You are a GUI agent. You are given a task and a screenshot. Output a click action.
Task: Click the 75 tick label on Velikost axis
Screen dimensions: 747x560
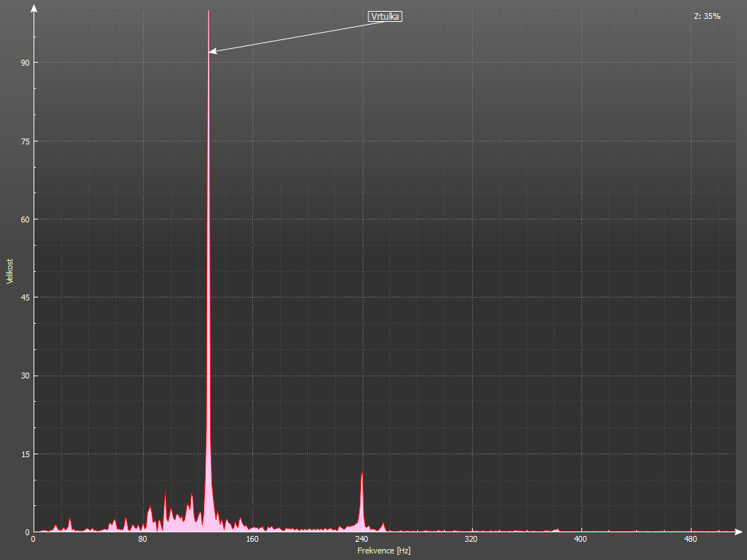pos(25,141)
